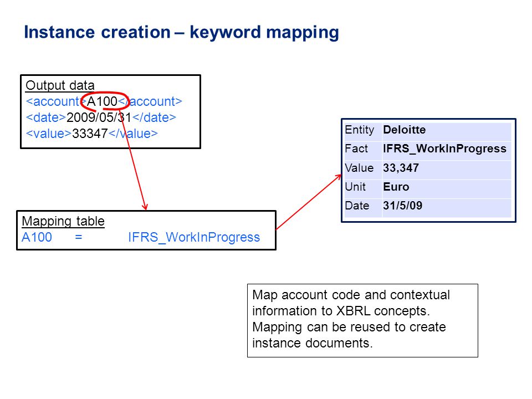Click the 'Unit' label cell
The image size is (532, 399).
tap(362, 189)
